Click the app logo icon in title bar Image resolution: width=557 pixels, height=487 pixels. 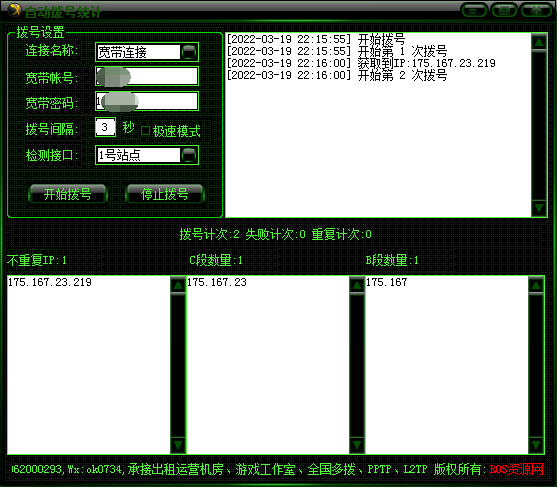14,10
